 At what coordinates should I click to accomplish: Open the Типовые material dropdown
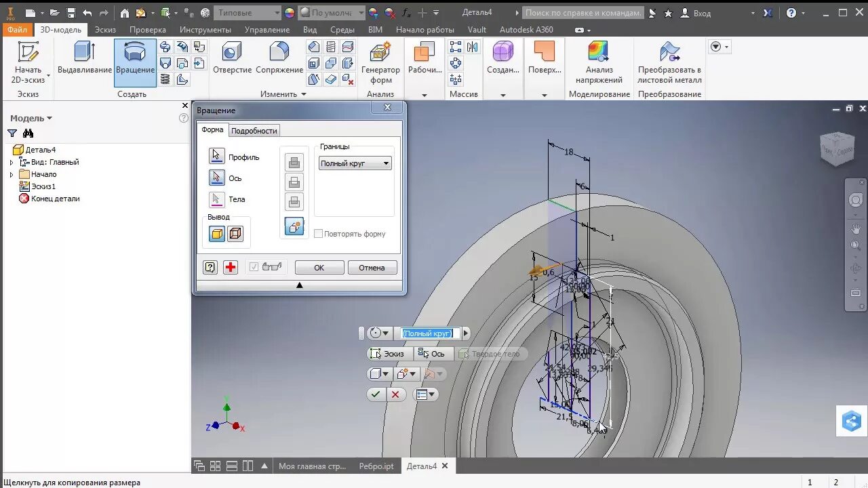248,13
